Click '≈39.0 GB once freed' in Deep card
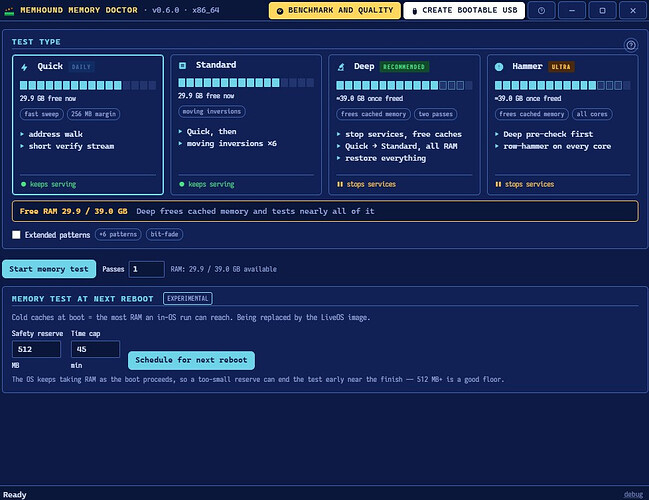The image size is (649, 500). [x=370, y=99]
